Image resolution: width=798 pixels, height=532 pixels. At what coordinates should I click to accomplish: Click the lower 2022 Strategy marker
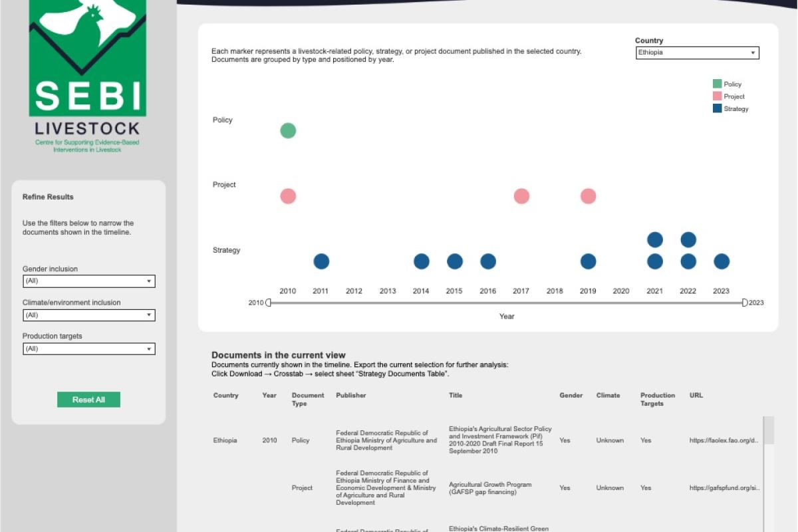688,261
